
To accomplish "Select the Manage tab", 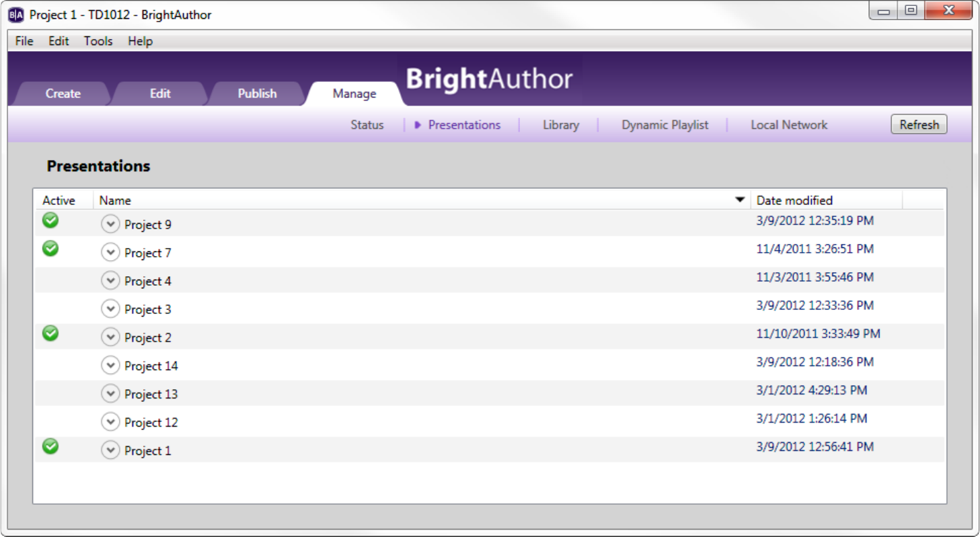I will 354,94.
